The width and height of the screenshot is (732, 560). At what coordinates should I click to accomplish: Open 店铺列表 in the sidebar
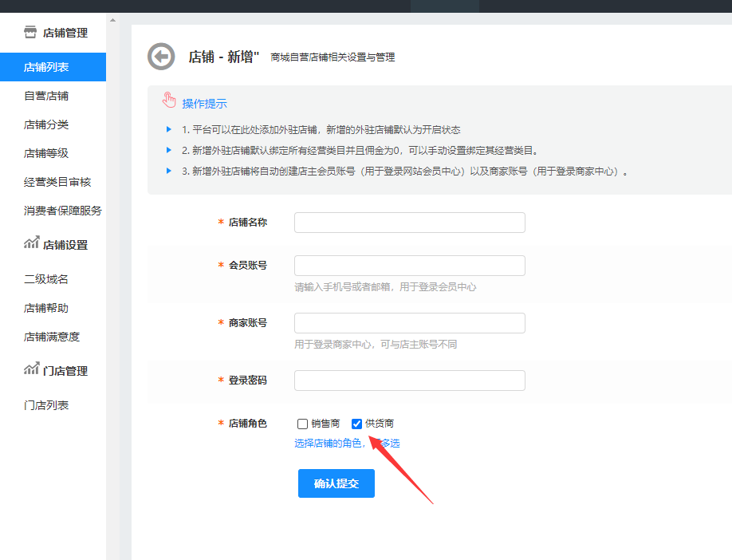coord(46,67)
